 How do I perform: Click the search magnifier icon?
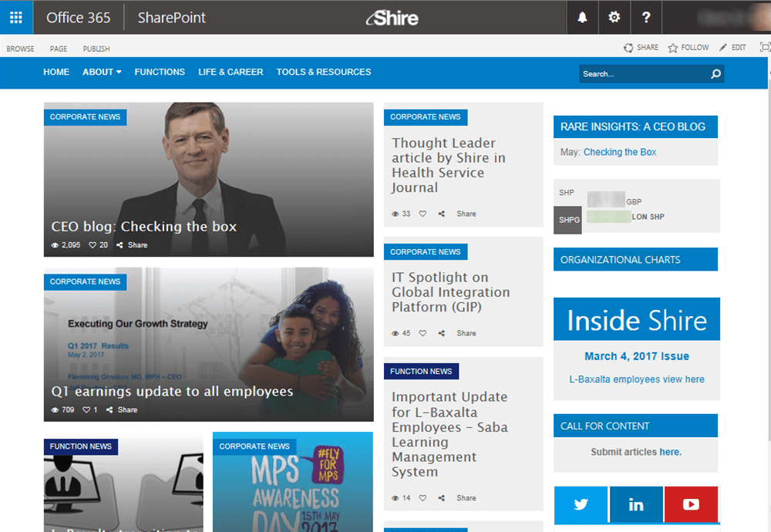[x=716, y=74]
